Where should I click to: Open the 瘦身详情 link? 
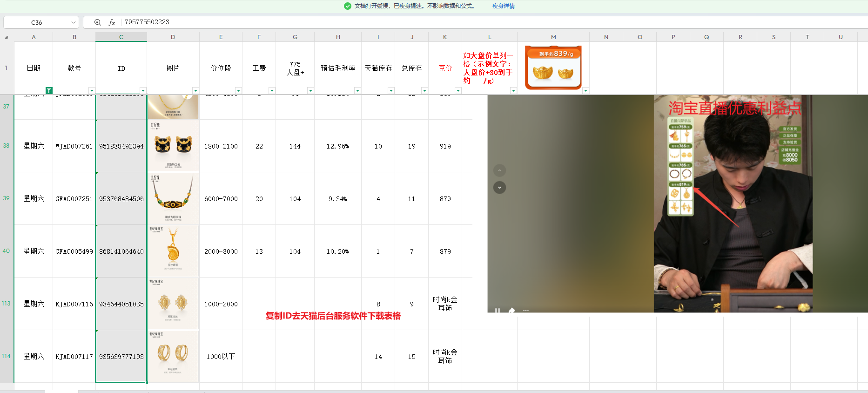503,6
